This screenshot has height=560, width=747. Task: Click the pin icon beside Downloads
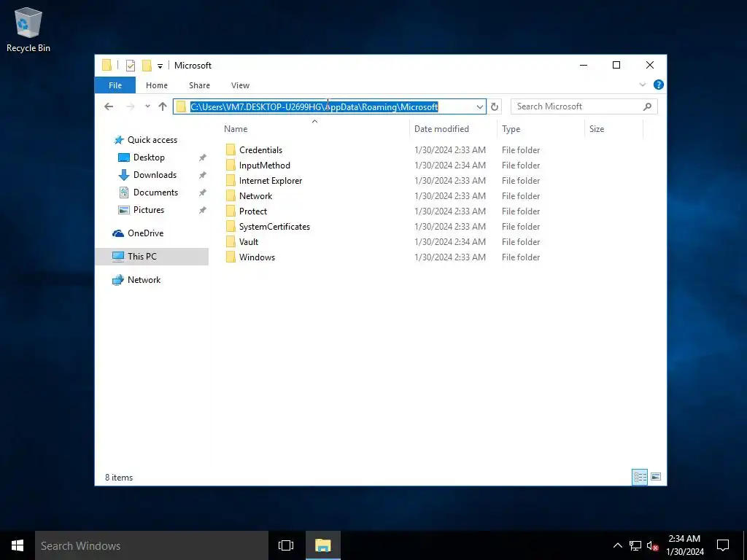tap(203, 175)
